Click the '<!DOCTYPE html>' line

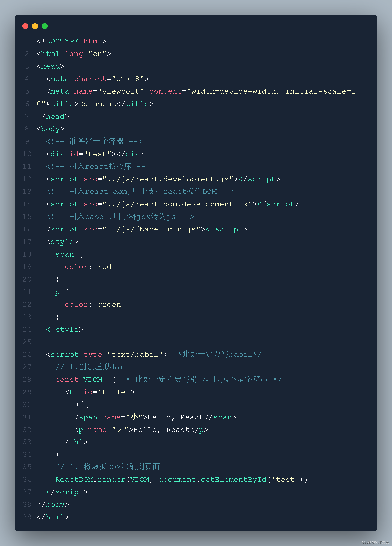pyautogui.click(x=71, y=41)
